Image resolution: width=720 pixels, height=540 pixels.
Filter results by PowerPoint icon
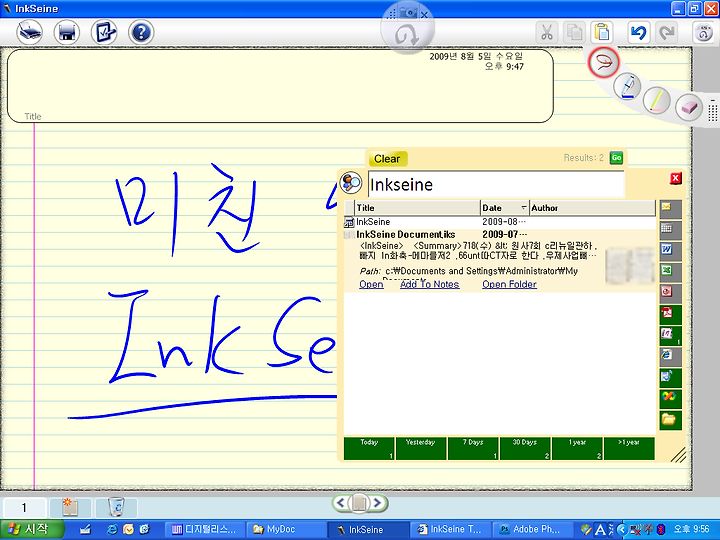click(x=670, y=293)
